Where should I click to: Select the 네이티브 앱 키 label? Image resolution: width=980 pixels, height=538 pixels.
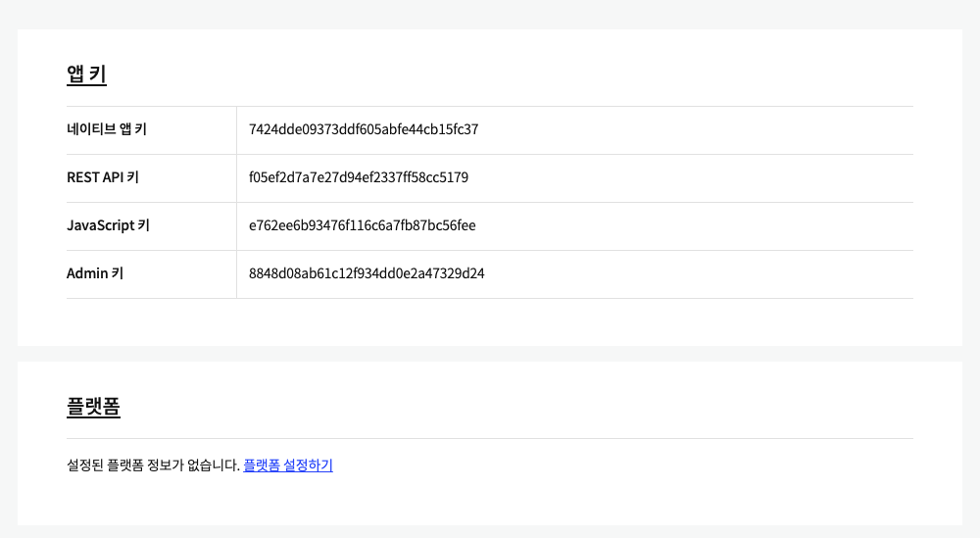(107, 129)
